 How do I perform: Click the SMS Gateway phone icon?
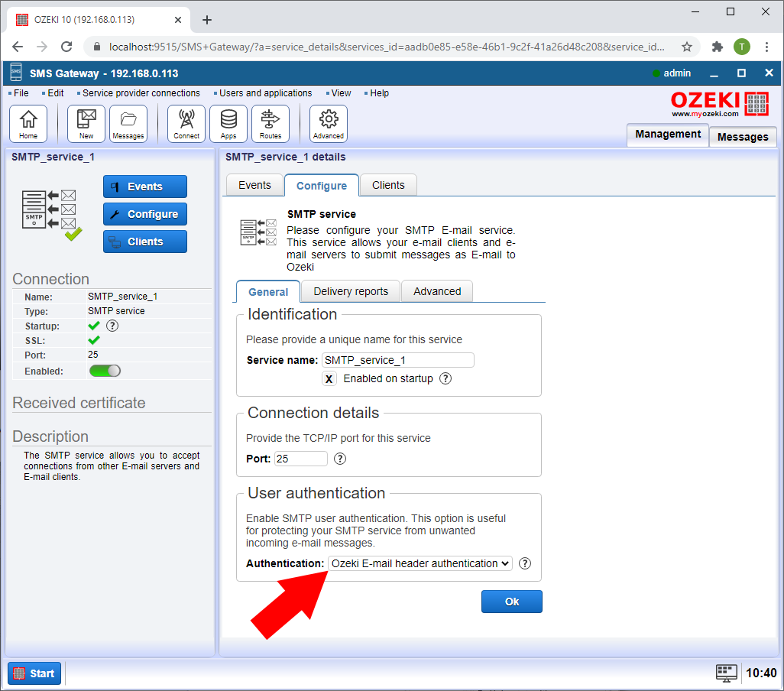tap(16, 73)
